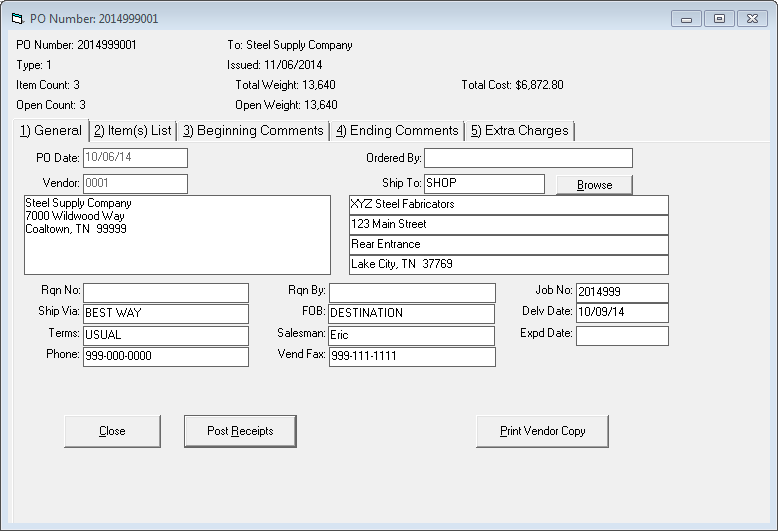Click the FOB field showing DESTINATION
This screenshot has height=531, width=778.
point(411,313)
